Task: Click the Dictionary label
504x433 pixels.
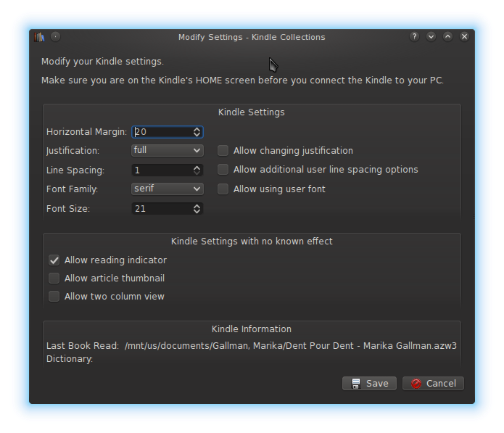Action: click(70, 359)
